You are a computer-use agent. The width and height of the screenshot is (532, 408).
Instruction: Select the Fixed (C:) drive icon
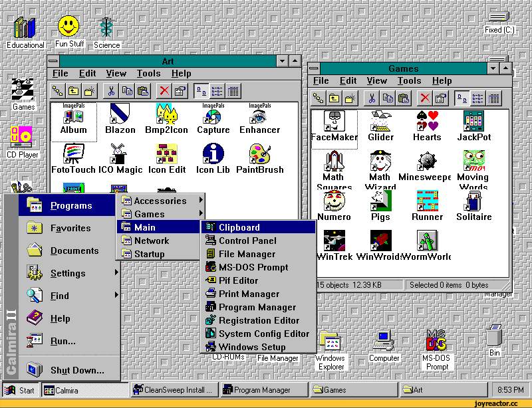[x=499, y=23]
